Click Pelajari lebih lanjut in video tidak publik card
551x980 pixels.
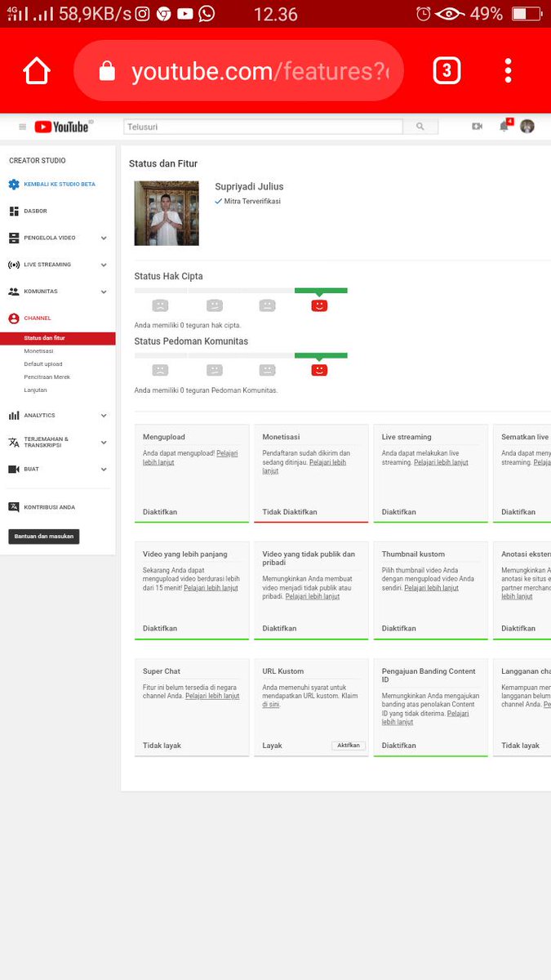(x=313, y=597)
